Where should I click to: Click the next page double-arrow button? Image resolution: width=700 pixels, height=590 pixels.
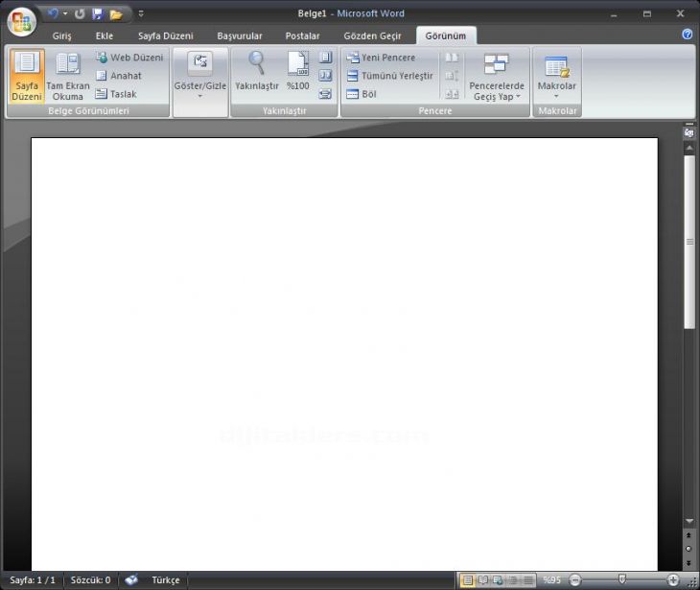[x=688, y=563]
